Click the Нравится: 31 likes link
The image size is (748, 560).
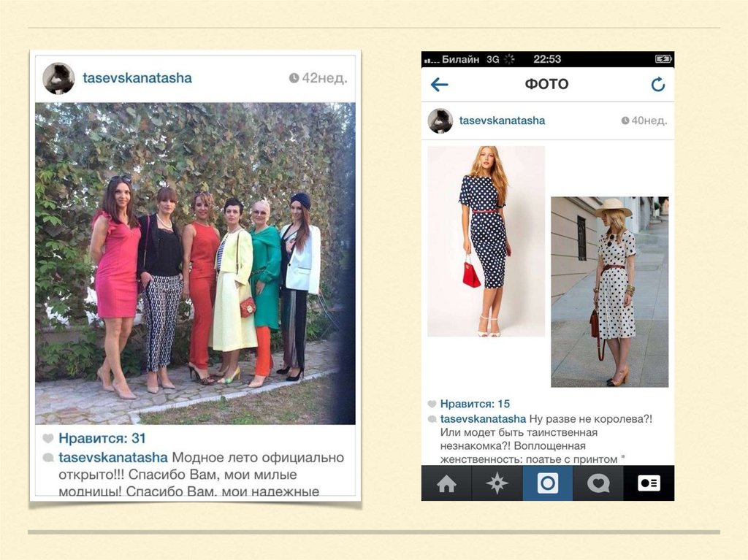pos(102,438)
